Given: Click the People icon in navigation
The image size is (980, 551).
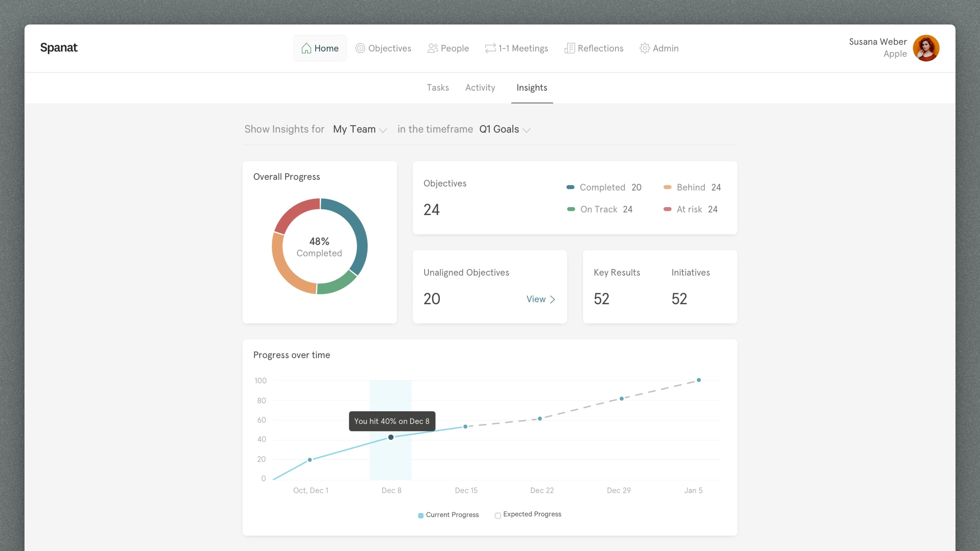Looking at the screenshot, I should point(432,48).
